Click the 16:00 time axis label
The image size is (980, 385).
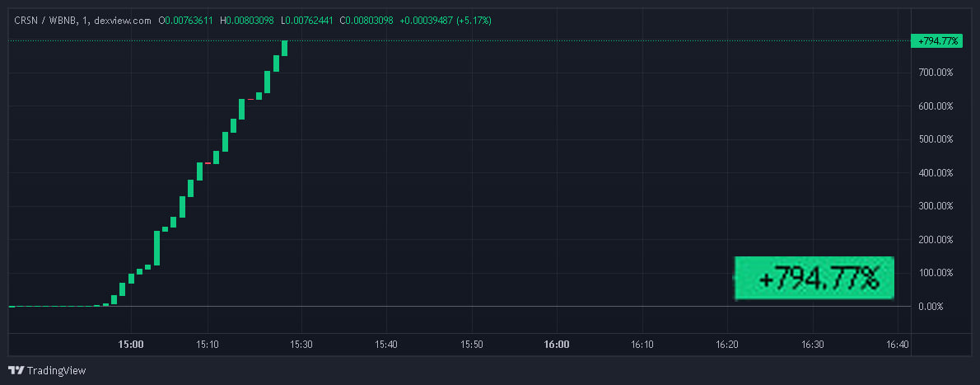point(557,345)
